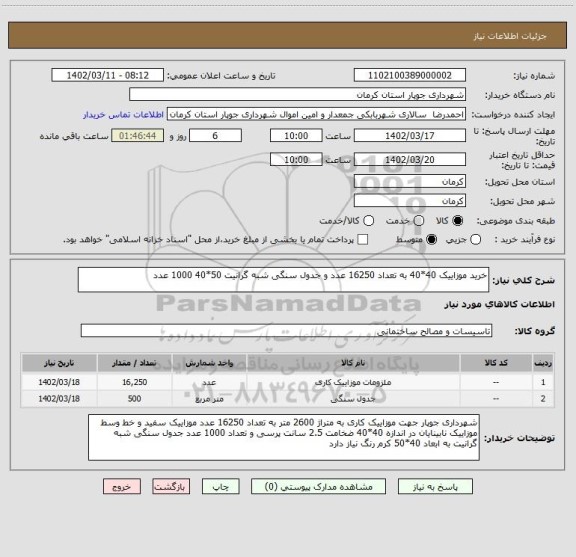
Task: Click the response deadline date 1402/03/17
Action: [x=410, y=136]
